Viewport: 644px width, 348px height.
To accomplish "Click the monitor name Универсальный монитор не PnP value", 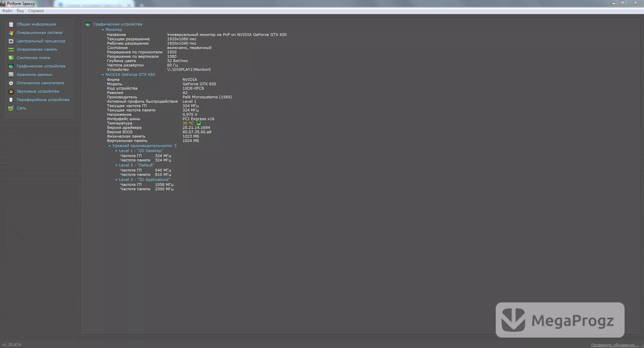I will 227,35.
